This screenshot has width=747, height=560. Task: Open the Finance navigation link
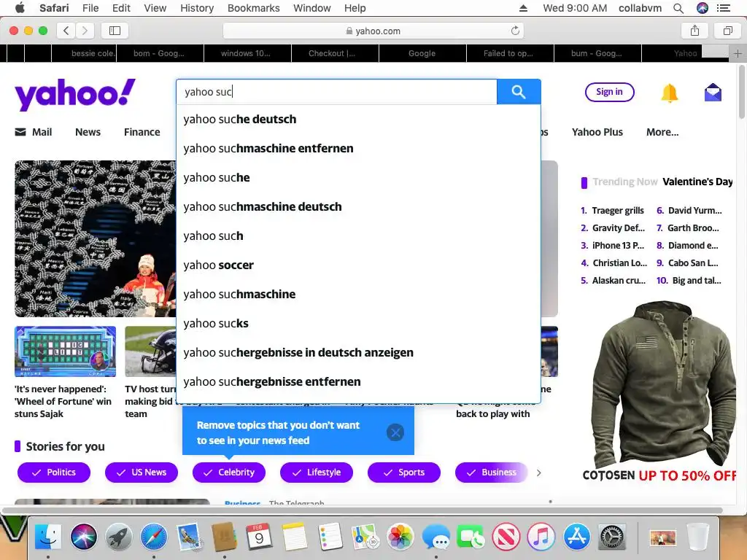click(x=142, y=132)
